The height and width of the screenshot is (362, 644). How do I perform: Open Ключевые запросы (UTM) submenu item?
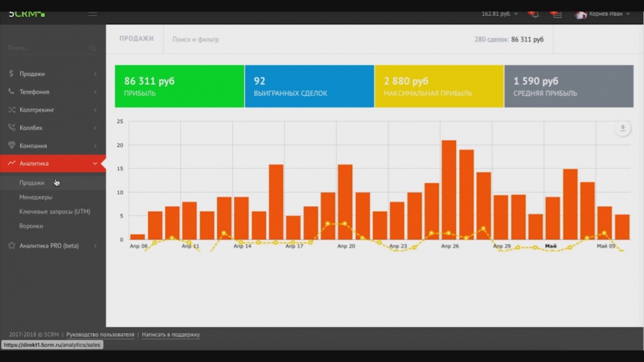click(x=54, y=211)
